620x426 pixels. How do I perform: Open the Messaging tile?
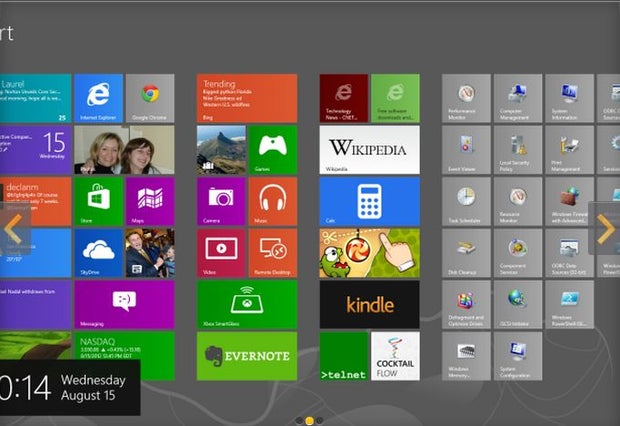[124, 304]
